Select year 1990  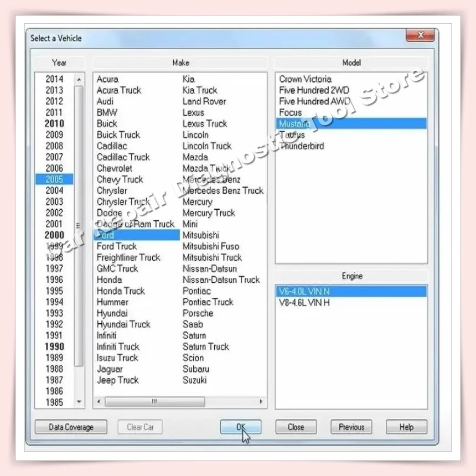54,346
